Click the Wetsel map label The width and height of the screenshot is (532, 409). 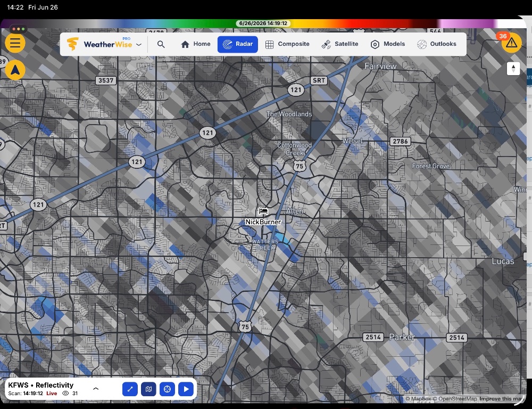coord(352,141)
